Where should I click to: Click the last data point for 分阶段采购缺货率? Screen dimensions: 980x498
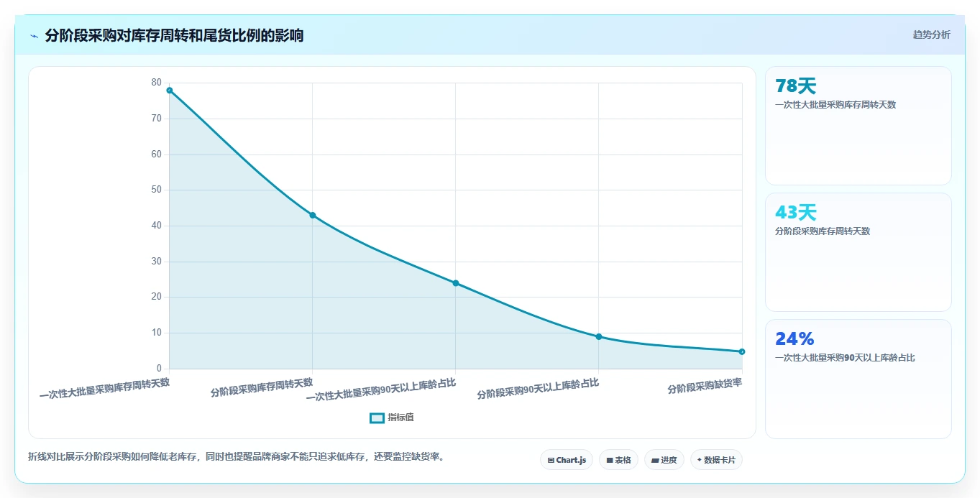click(741, 351)
